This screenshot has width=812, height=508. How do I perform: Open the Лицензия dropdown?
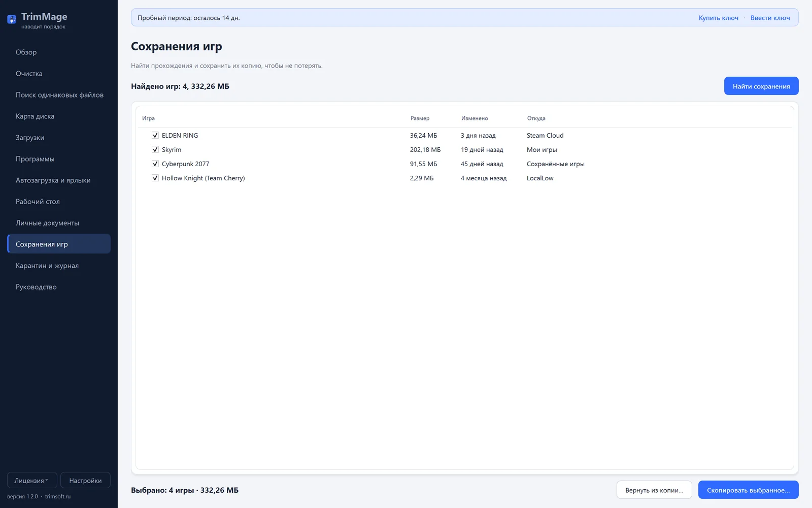pos(32,480)
